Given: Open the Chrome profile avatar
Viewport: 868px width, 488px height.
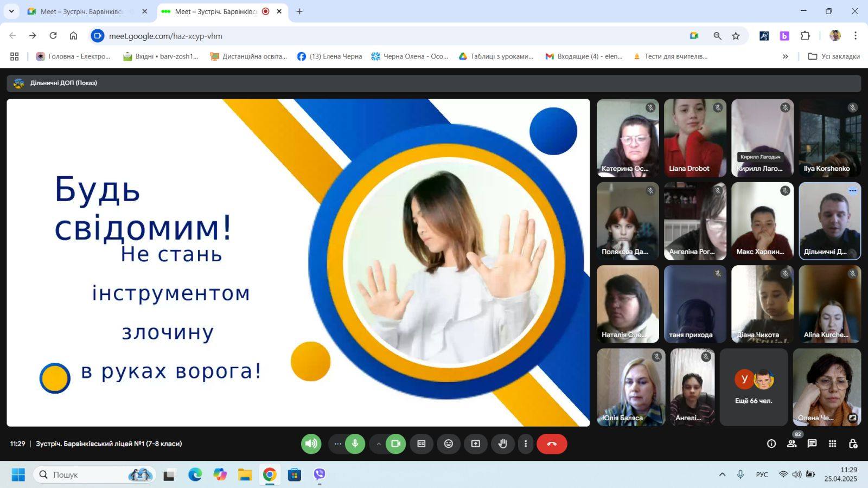Looking at the screenshot, I should 835,36.
